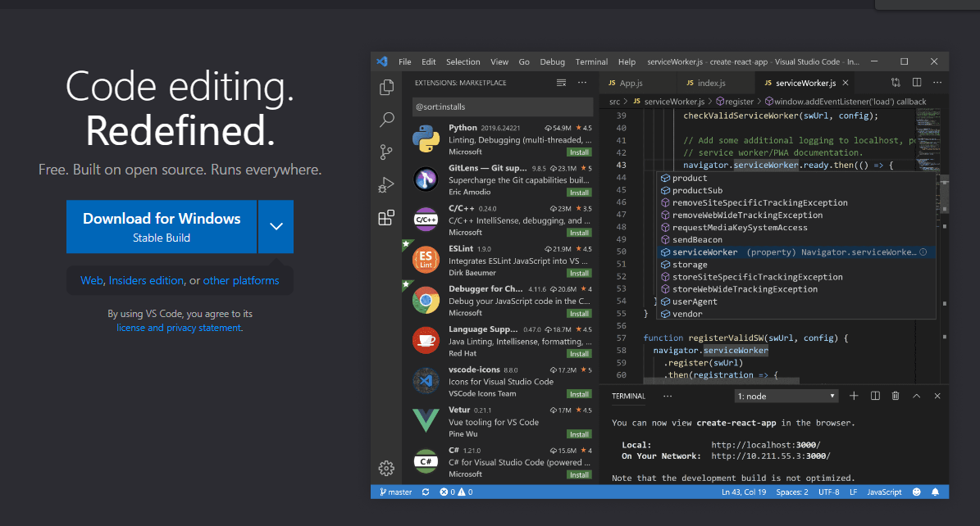Open the Terminal menu
Screen dimensions: 980x526
pos(591,61)
